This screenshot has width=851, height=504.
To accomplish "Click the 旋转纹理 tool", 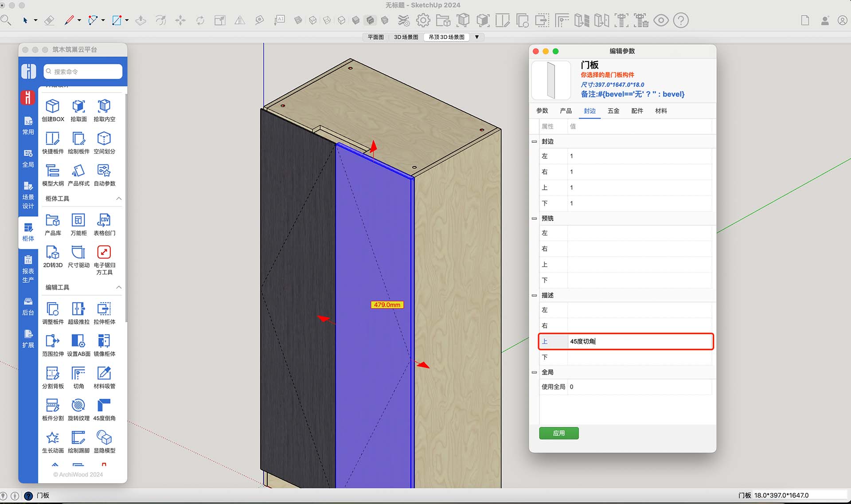I will click(78, 405).
